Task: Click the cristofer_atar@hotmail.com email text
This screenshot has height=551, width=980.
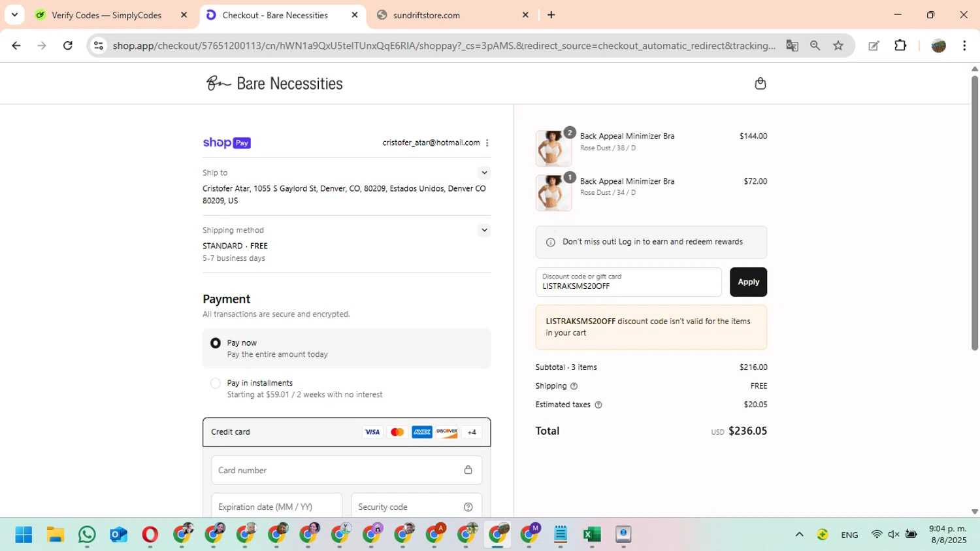Action: [x=431, y=143]
